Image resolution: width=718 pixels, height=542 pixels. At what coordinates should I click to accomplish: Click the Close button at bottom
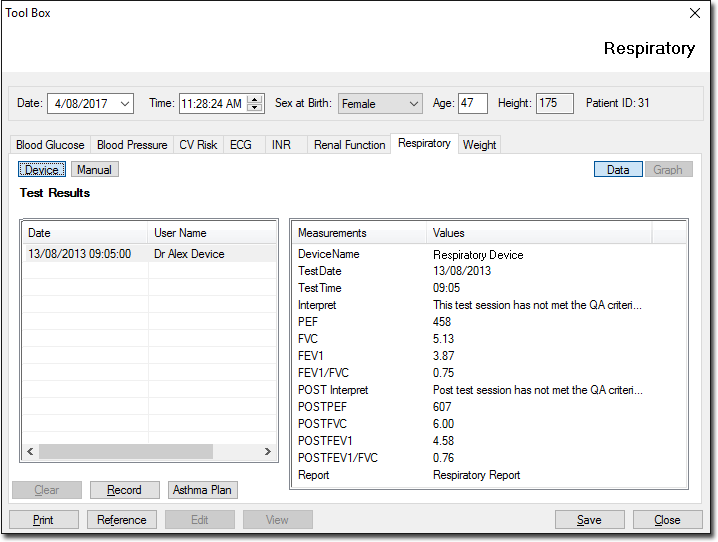[668, 520]
